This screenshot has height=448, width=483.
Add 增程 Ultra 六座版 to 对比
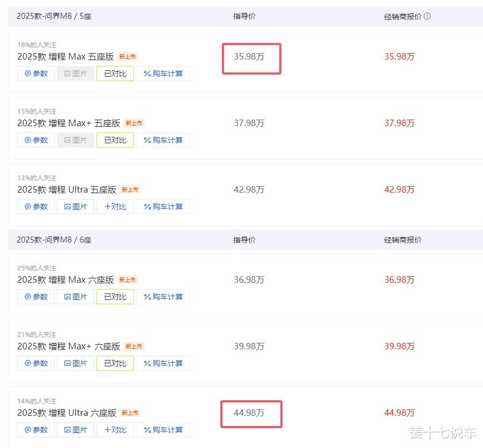[x=115, y=430]
